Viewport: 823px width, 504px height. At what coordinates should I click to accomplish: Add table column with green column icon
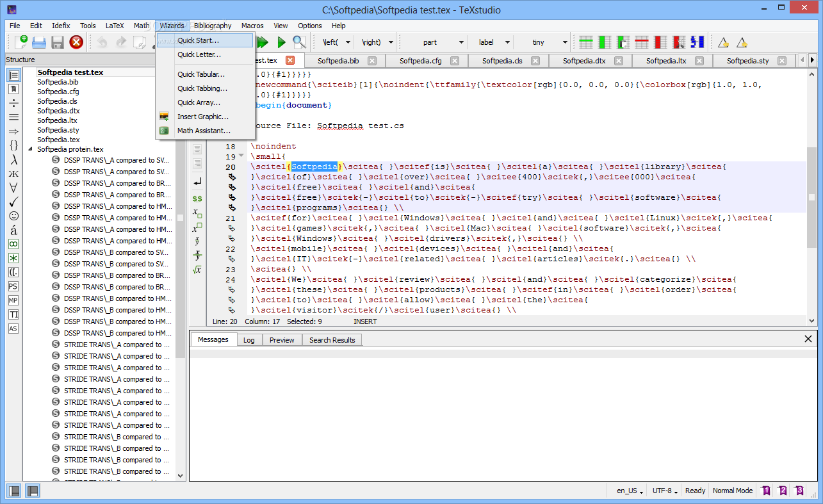pos(604,42)
